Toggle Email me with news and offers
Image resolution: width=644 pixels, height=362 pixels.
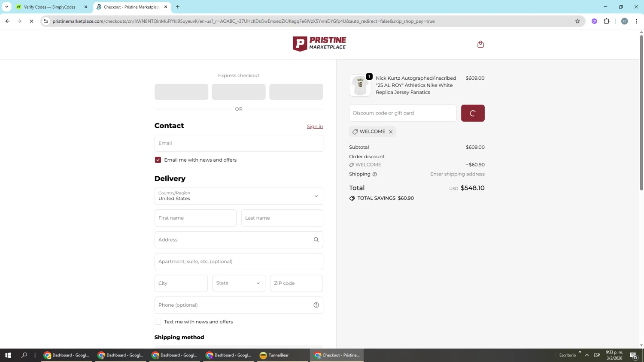[x=158, y=160]
